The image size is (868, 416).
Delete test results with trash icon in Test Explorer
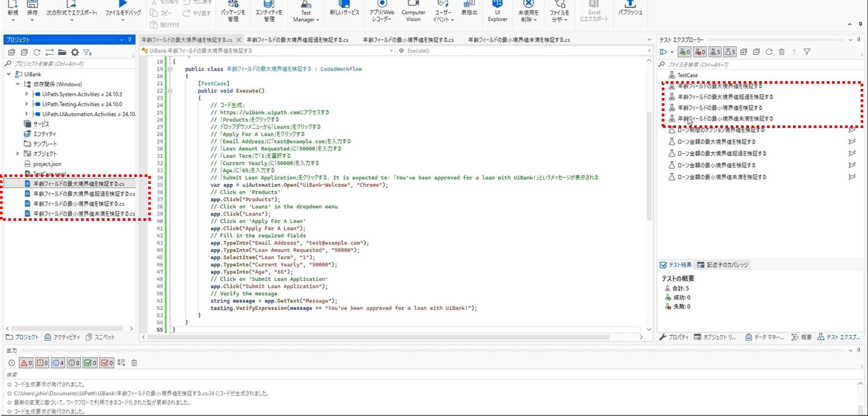pyautogui.click(x=781, y=52)
